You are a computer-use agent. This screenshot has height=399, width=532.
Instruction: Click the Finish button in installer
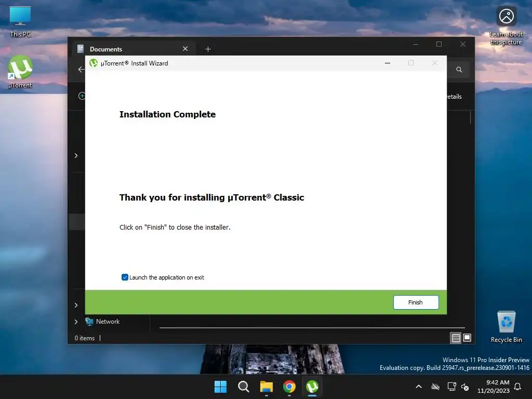click(416, 302)
